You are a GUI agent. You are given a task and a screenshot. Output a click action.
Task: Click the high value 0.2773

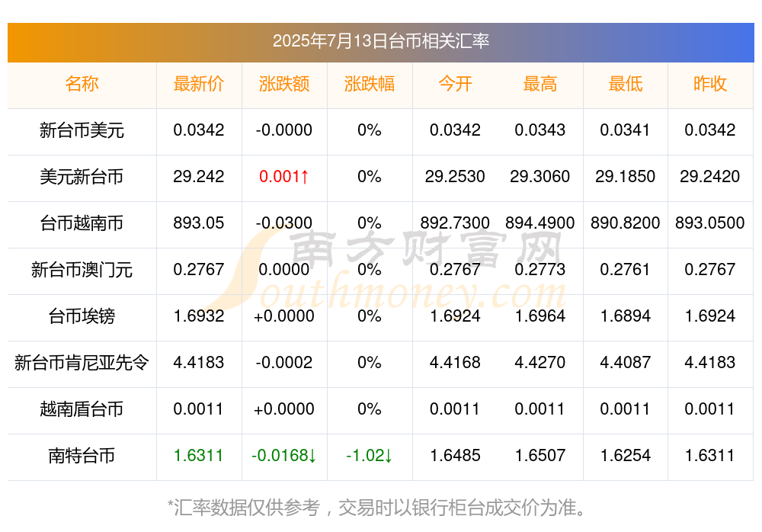click(x=540, y=269)
